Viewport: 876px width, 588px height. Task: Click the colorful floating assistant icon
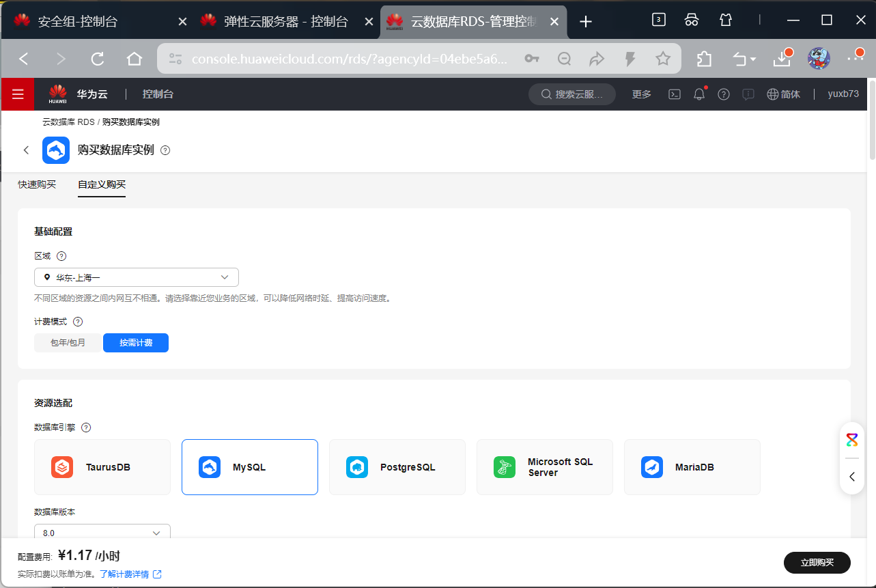coord(852,439)
